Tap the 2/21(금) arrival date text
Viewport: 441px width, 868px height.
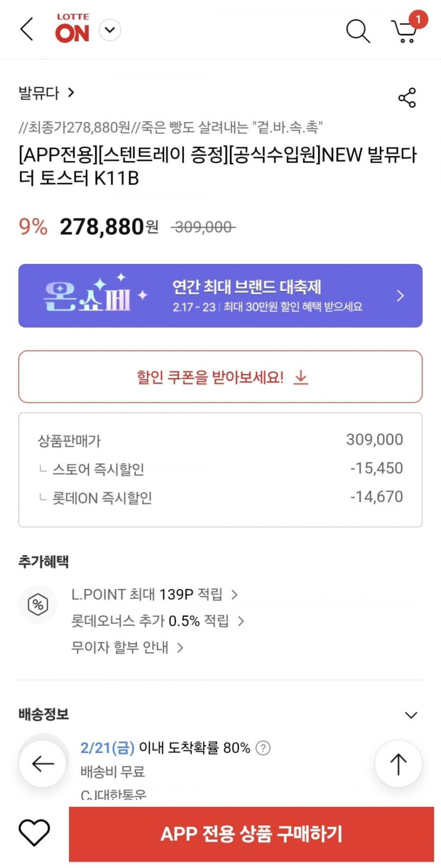point(107,748)
